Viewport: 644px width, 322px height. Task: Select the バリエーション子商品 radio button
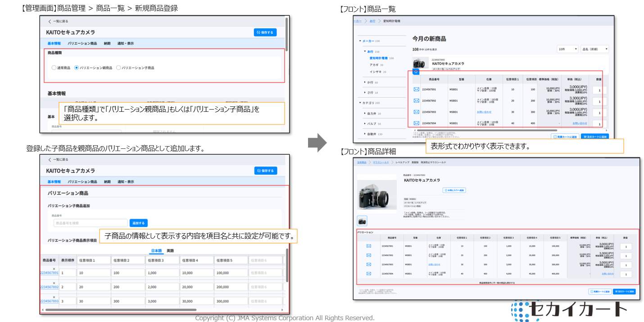pos(118,68)
